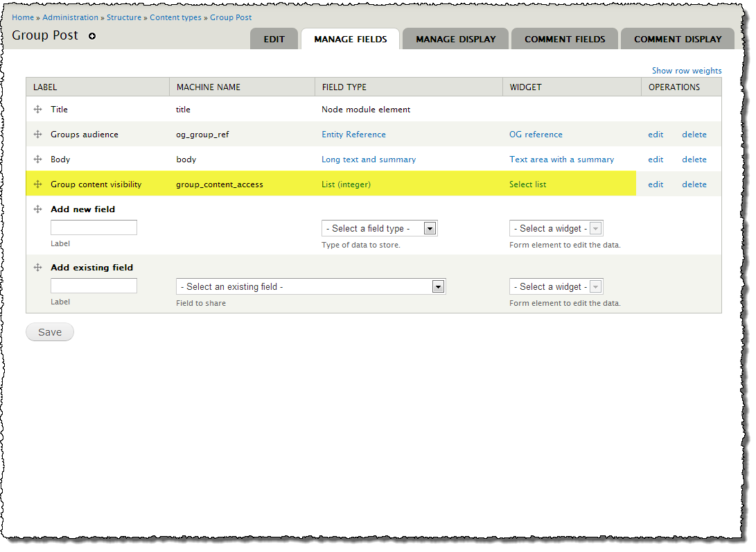Screen dimensions: 756x552
Task: Click the drag handle for Groups audience
Action: 37,134
